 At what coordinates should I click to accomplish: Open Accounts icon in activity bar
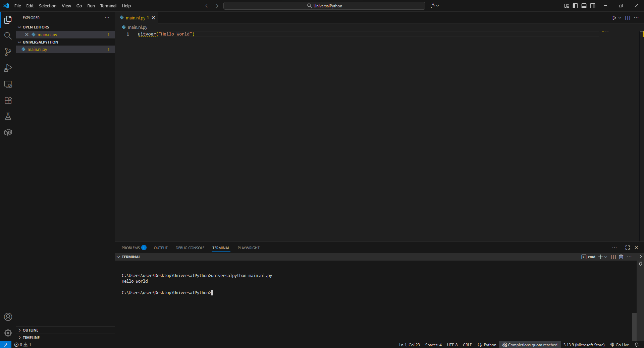pyautogui.click(x=8, y=317)
